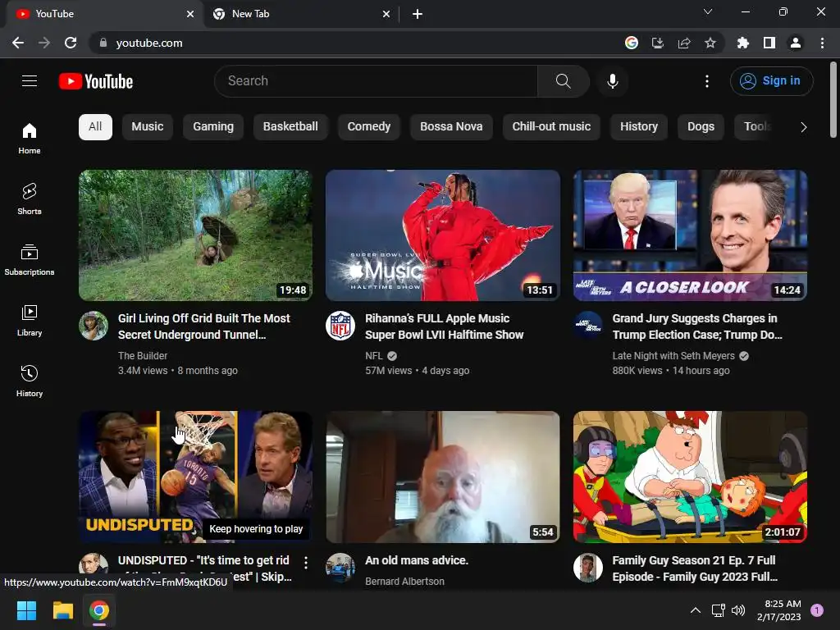This screenshot has height=630, width=840.
Task: Click the share page icon
Action: (684, 43)
